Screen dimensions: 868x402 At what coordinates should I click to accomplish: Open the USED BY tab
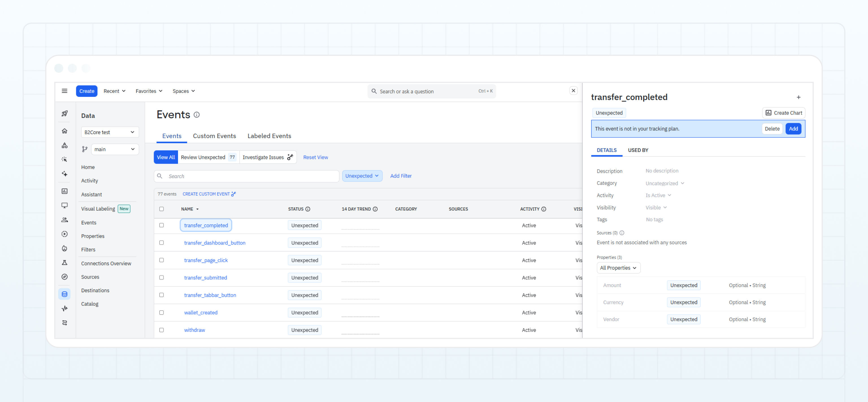(638, 150)
